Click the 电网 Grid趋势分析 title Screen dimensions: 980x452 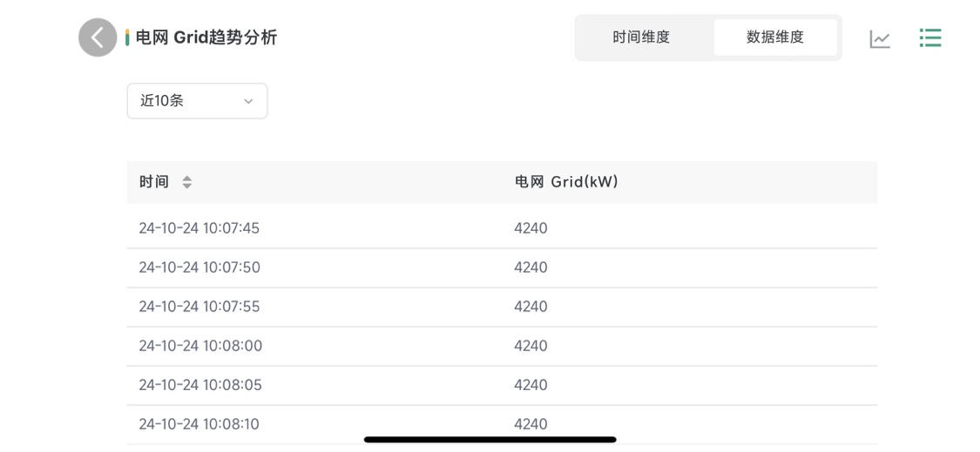tap(206, 37)
